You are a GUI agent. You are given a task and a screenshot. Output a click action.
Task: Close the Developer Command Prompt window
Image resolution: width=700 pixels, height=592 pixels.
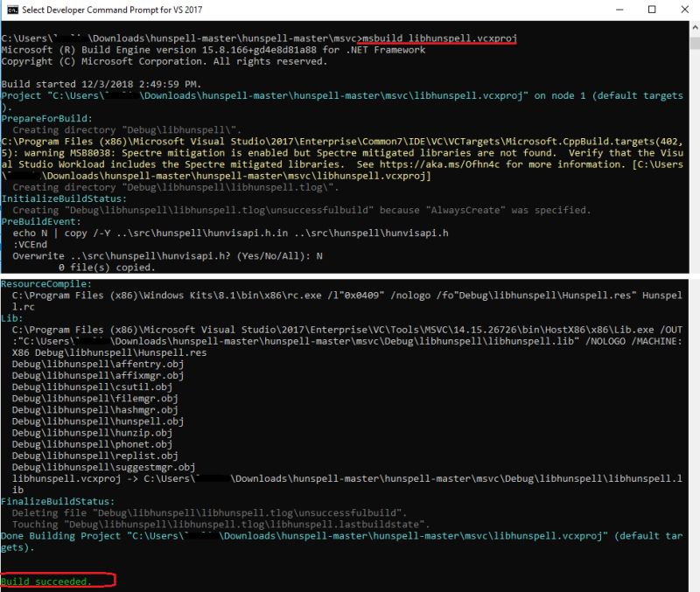pyautogui.click(x=685, y=10)
